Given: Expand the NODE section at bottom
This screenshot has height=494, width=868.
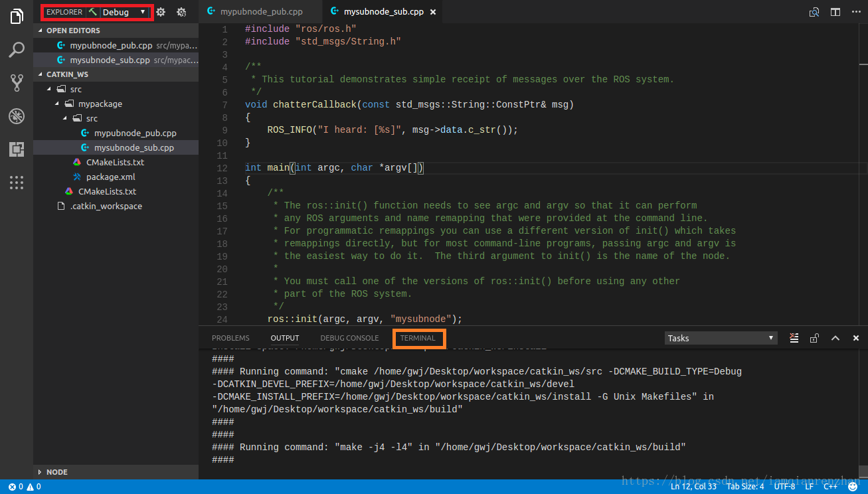Looking at the screenshot, I should [116, 472].
